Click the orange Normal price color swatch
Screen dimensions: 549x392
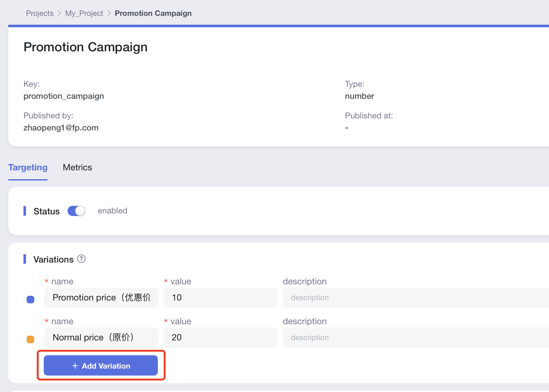tap(30, 339)
